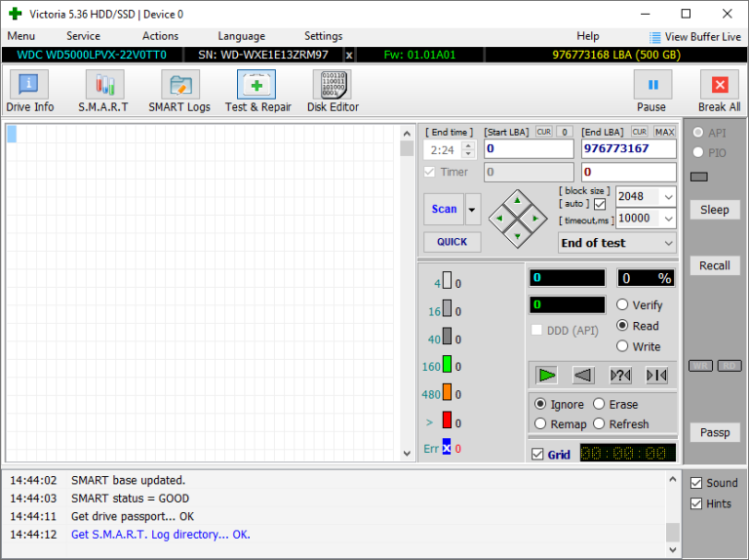749x560 pixels.
Task: Choose the Remap action radio button
Action: [x=540, y=424]
